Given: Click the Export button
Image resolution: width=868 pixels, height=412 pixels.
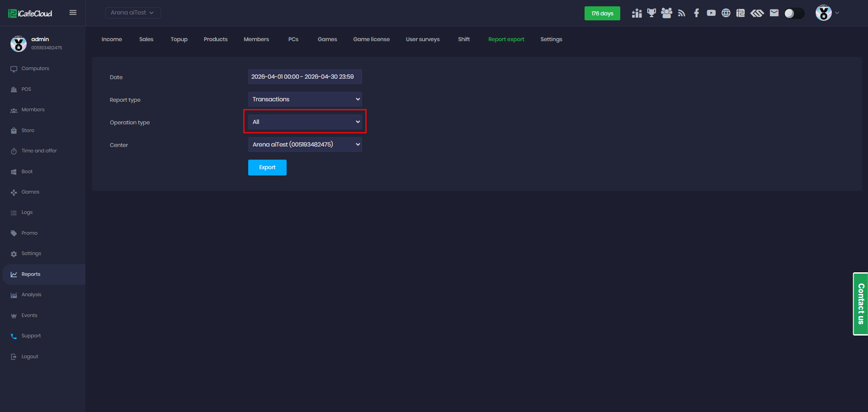Looking at the screenshot, I should pos(267,167).
